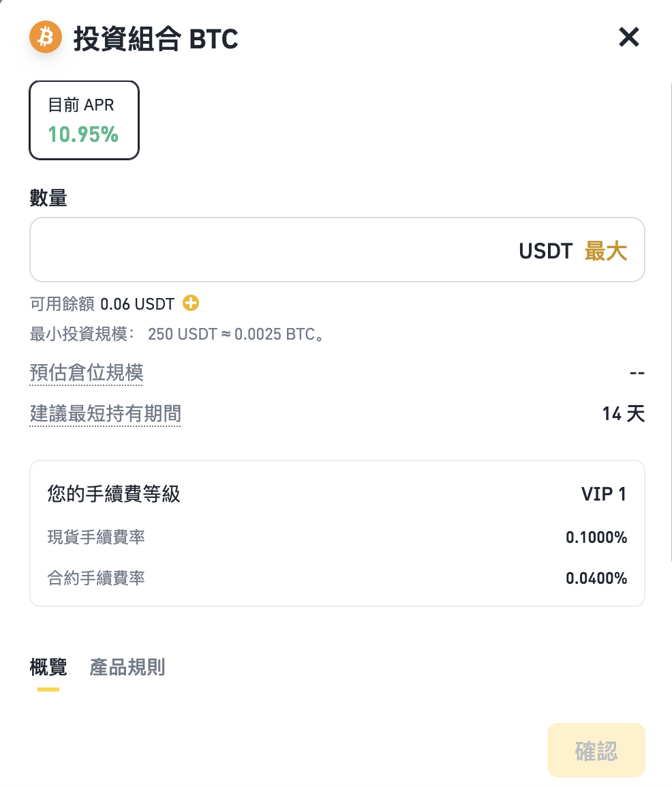Image resolution: width=672 pixels, height=787 pixels.
Task: Click the 現貨手續費率 0.1000% rate
Action: [x=596, y=537]
